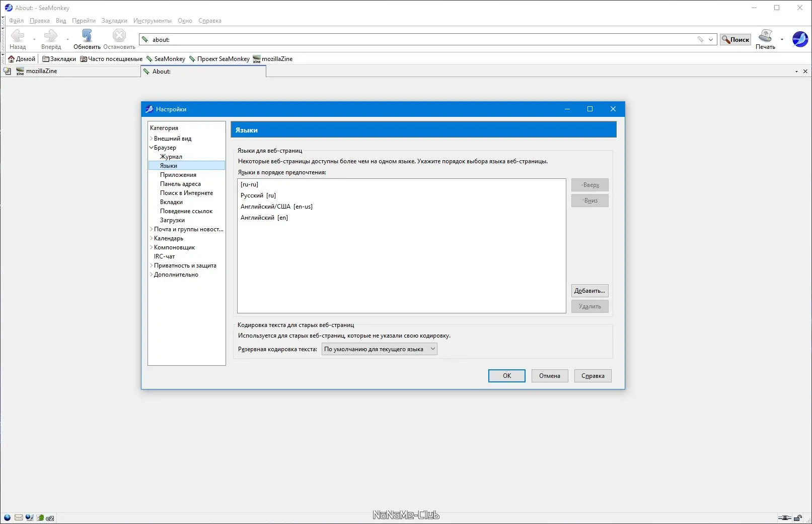
Task: Open the Инструменты menu
Action: pyautogui.click(x=153, y=21)
